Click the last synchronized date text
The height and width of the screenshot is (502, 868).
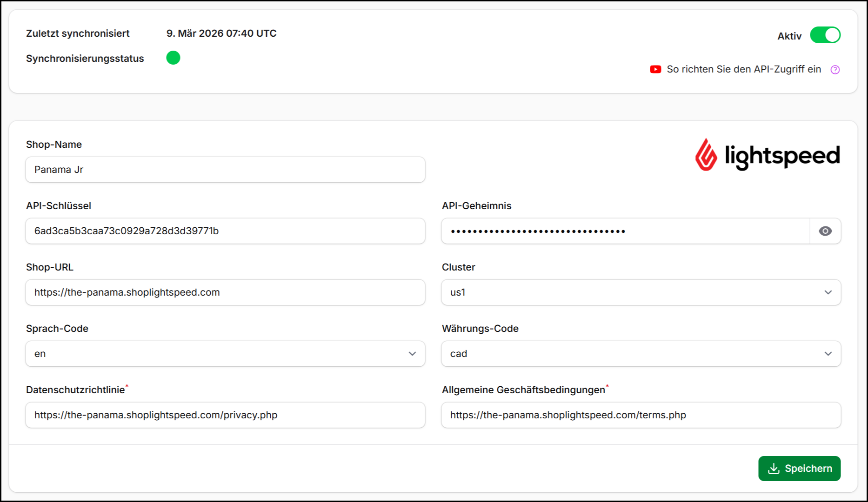click(x=221, y=33)
